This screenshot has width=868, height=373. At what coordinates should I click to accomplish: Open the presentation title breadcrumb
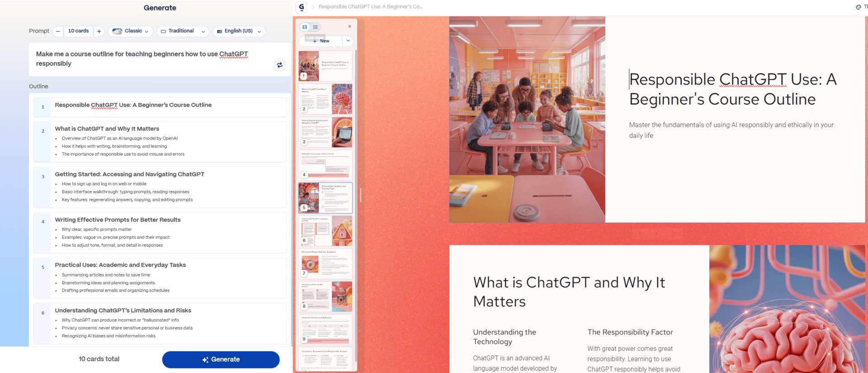coord(371,7)
